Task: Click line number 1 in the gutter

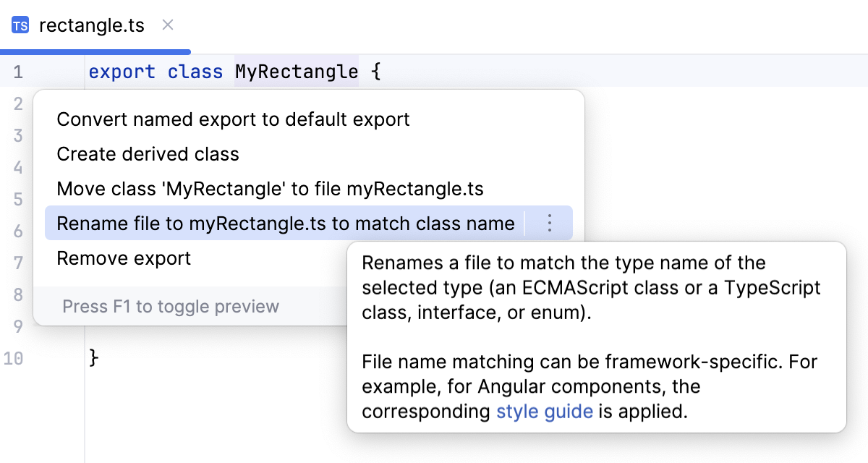Action: coord(16,71)
